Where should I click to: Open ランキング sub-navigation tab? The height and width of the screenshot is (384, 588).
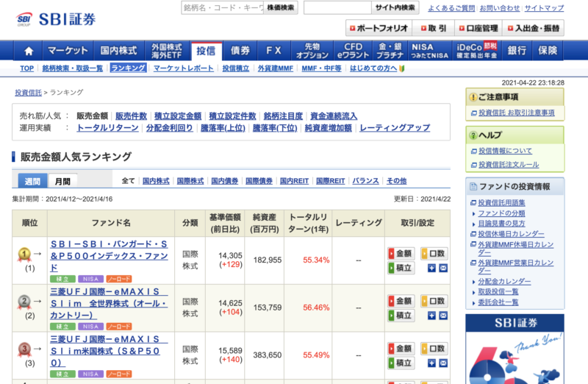[x=128, y=68]
